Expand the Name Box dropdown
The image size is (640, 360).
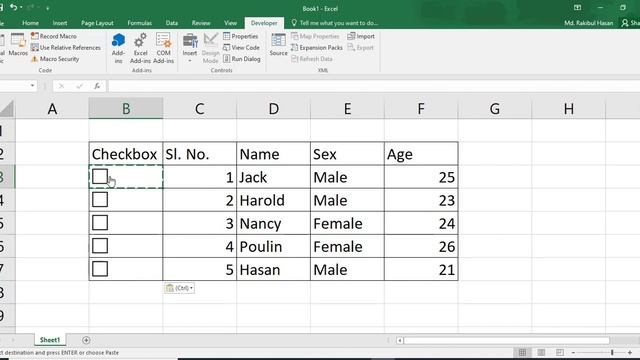[x=32, y=86]
